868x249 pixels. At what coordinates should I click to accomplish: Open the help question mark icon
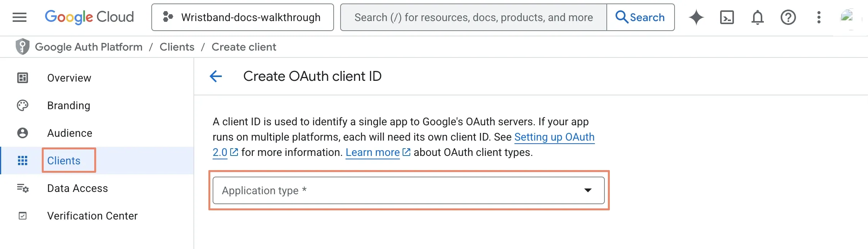(788, 17)
